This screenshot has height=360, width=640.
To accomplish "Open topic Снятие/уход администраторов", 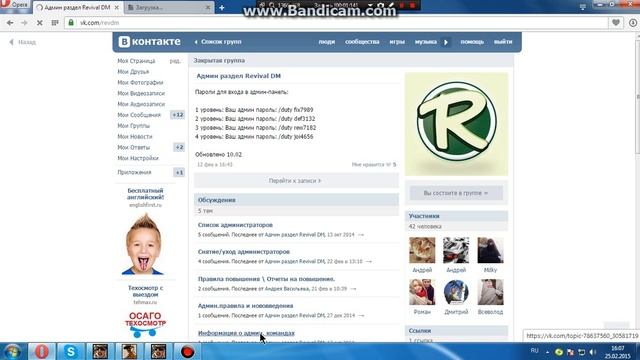I will (x=244, y=252).
